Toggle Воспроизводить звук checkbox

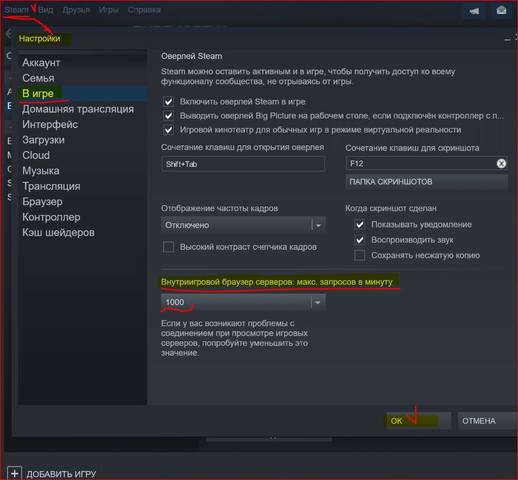360,240
